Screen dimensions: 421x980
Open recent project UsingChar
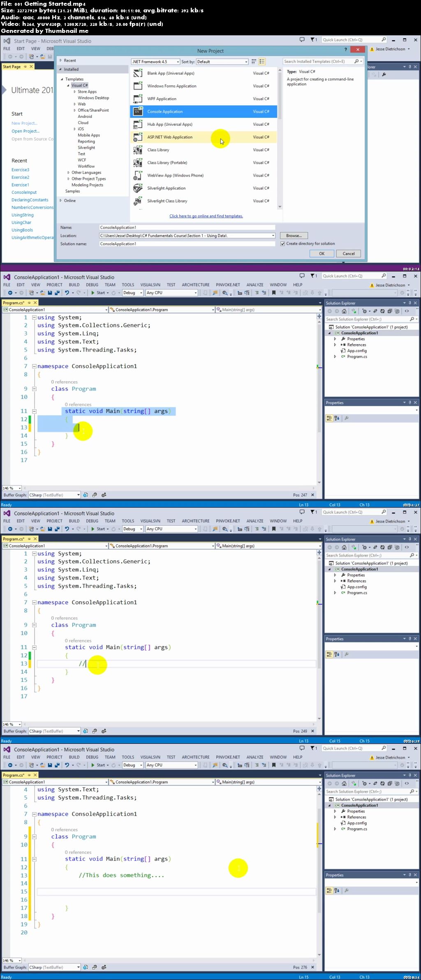tap(21, 223)
